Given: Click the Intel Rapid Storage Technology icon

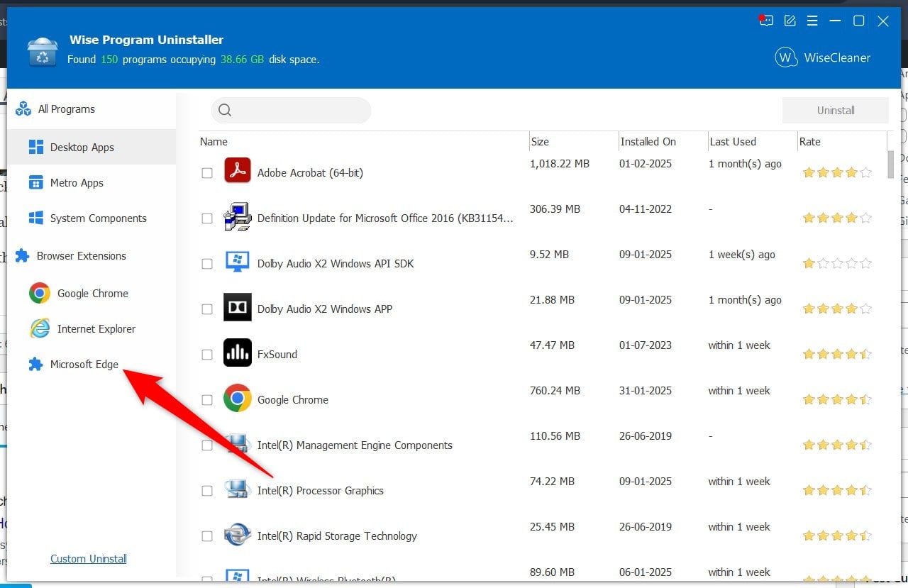Looking at the screenshot, I should tap(238, 535).
